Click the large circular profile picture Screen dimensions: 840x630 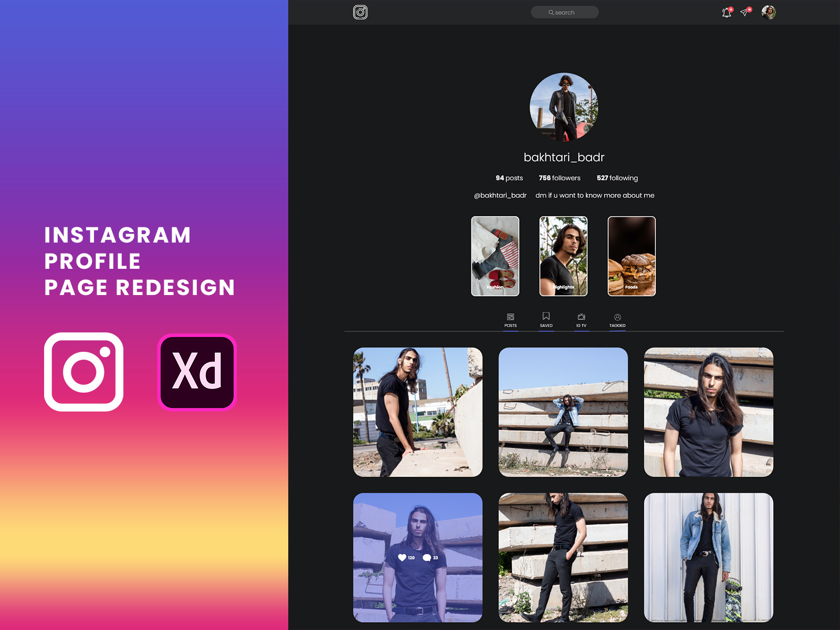coord(564,107)
